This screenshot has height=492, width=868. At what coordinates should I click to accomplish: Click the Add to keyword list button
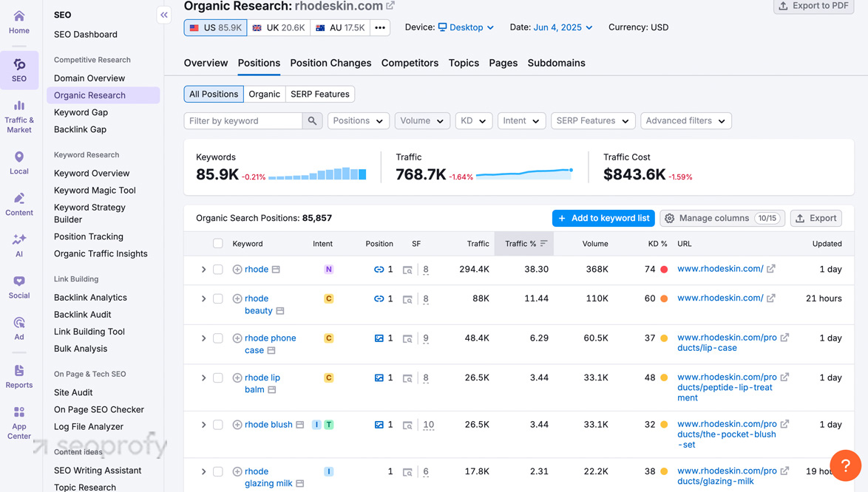603,219
